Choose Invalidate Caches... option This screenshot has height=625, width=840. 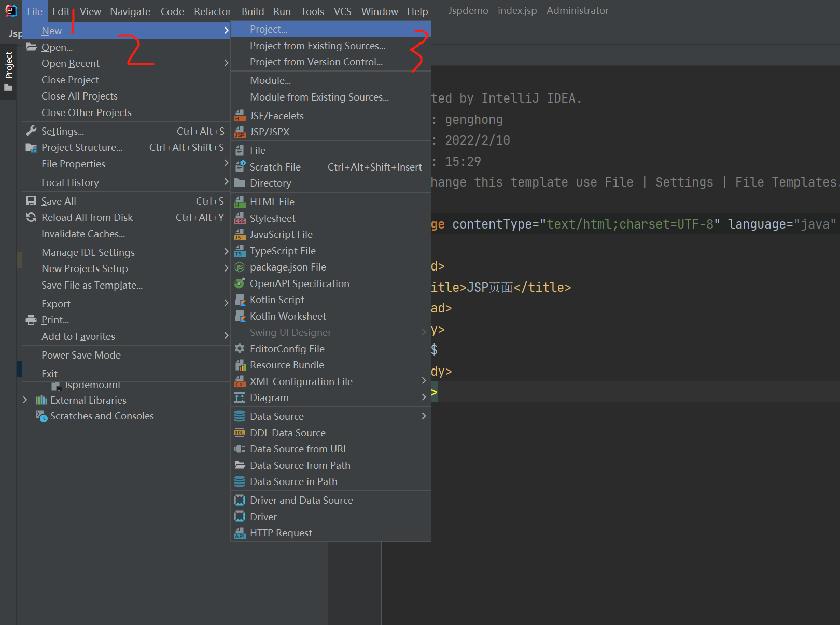[83, 234]
